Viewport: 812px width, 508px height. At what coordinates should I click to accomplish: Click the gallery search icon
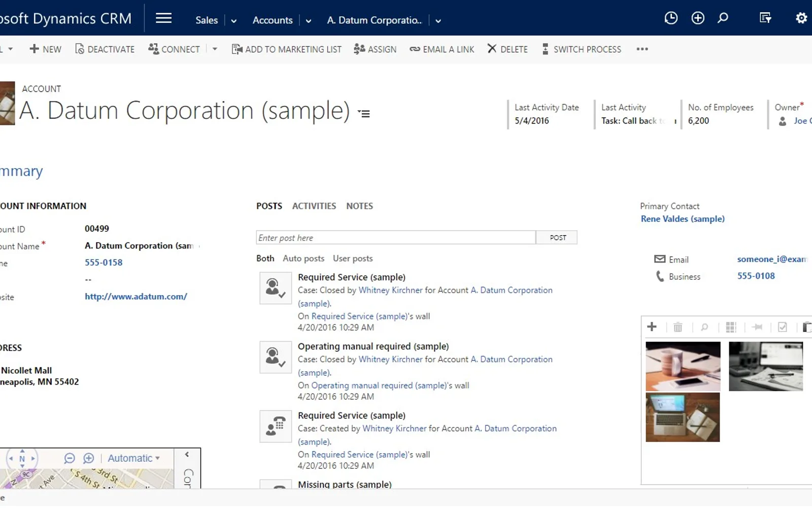[x=704, y=327]
